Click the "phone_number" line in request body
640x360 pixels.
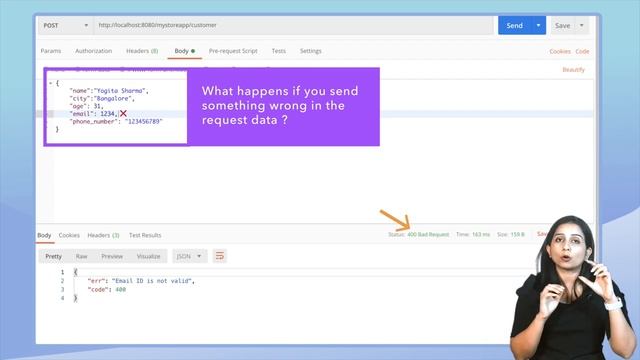(x=116, y=122)
